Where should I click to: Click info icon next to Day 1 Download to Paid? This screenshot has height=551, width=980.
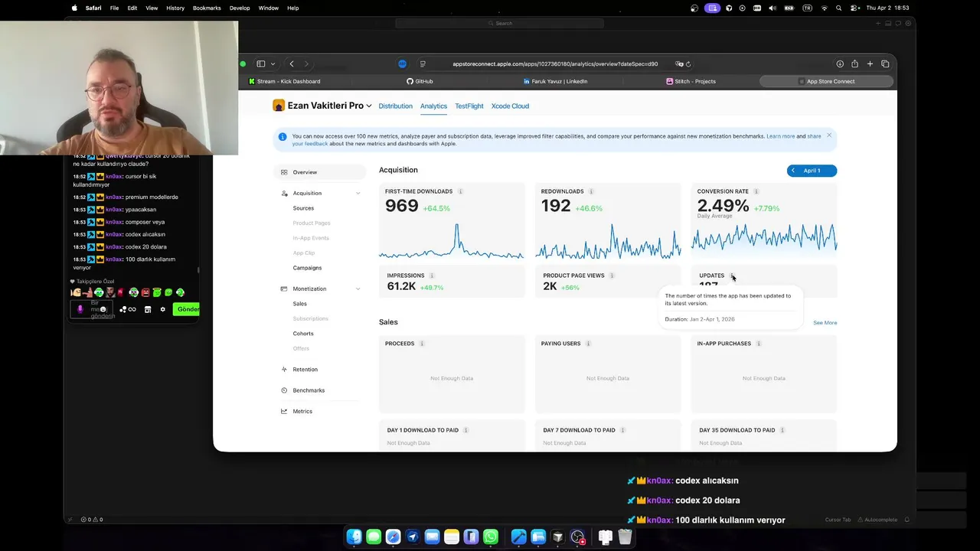pos(465,430)
